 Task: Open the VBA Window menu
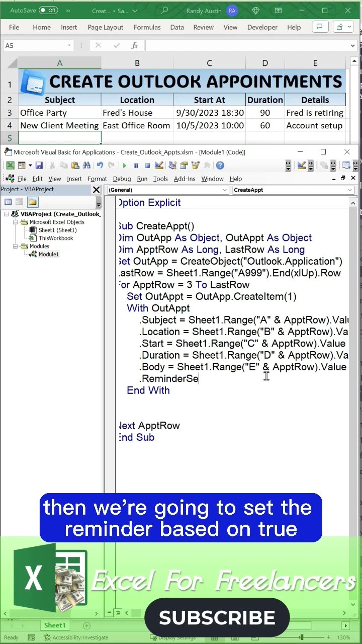[212, 179]
